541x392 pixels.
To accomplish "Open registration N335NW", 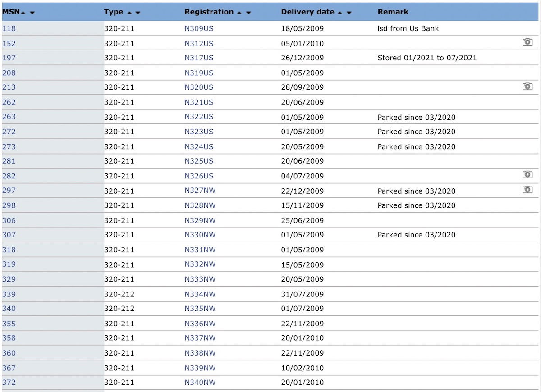I will click(200, 309).
